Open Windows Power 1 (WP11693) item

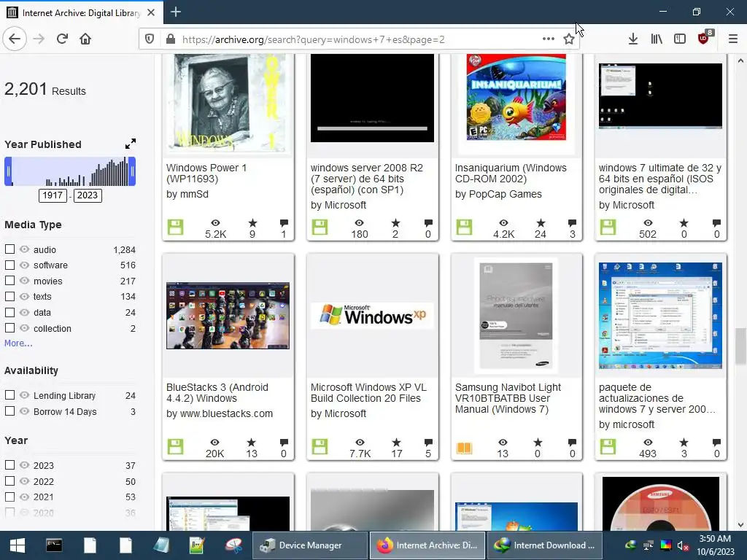(206, 174)
